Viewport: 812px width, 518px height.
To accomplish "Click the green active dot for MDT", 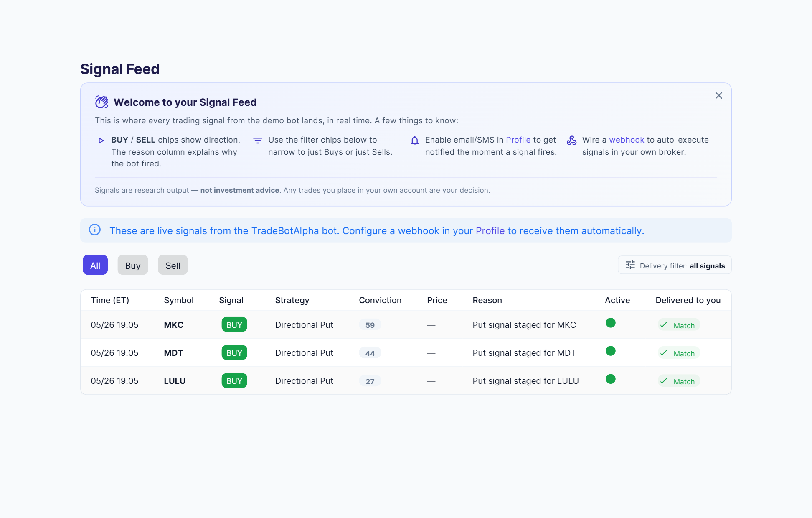I will (611, 351).
